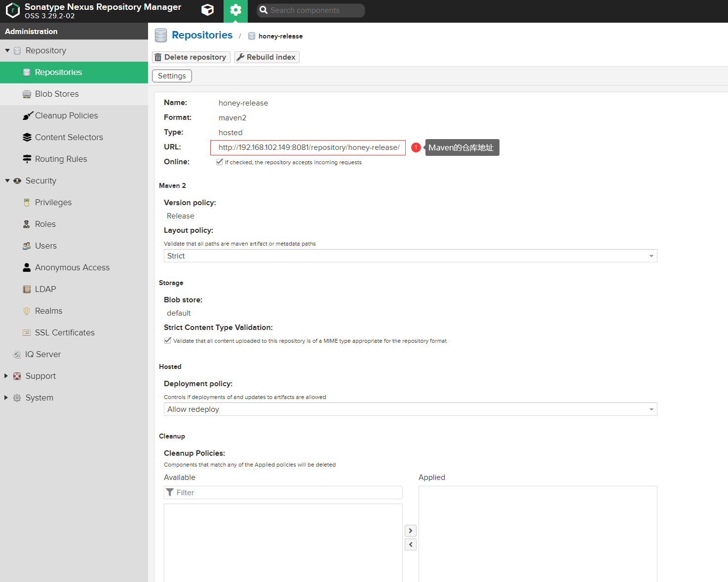
Task: Click the Security icon in sidebar
Action: tap(17, 181)
